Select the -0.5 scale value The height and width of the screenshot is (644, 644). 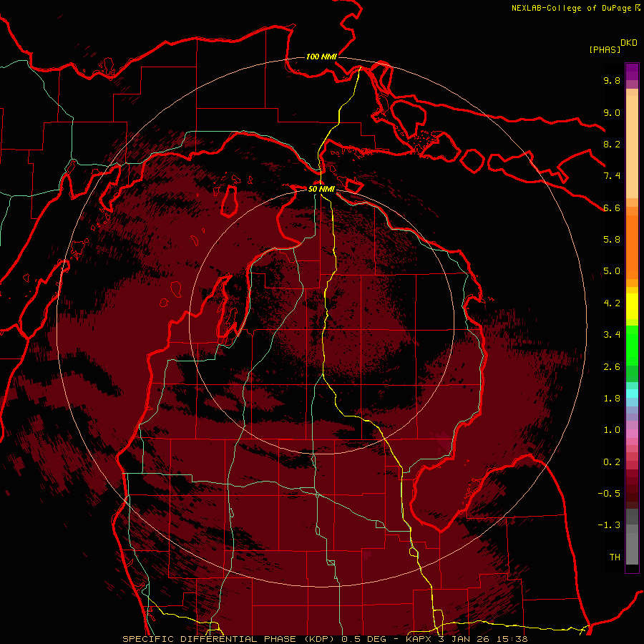(609, 494)
